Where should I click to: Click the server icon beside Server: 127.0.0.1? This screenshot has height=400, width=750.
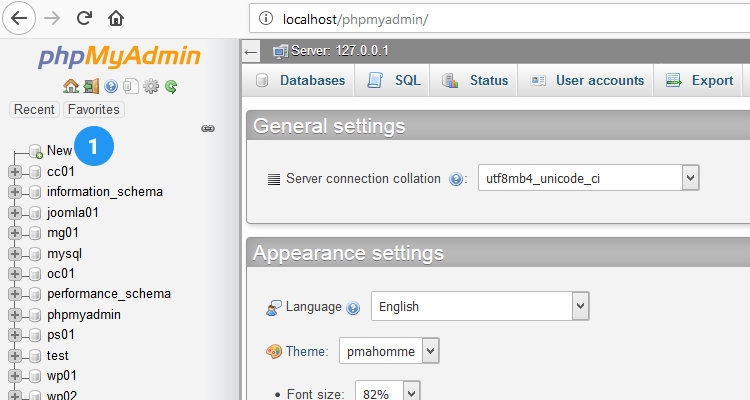tap(280, 51)
